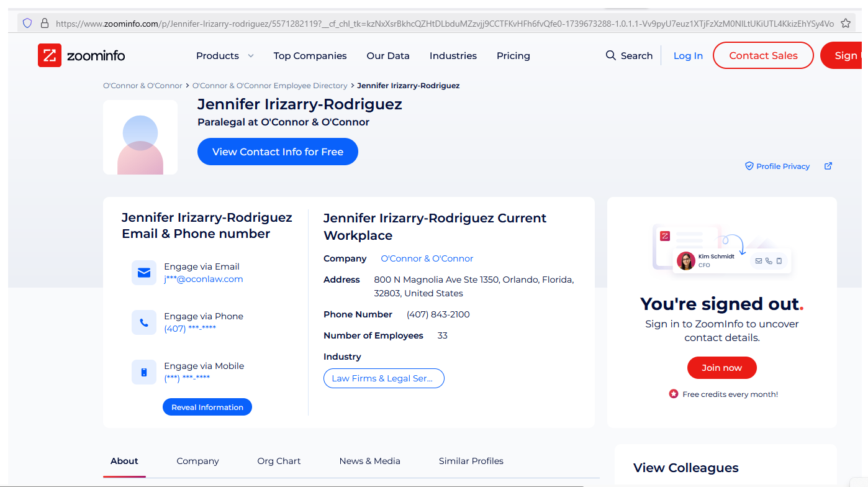The width and height of the screenshot is (868, 487).
Task: Click the email envelope icon
Action: pos(144,273)
